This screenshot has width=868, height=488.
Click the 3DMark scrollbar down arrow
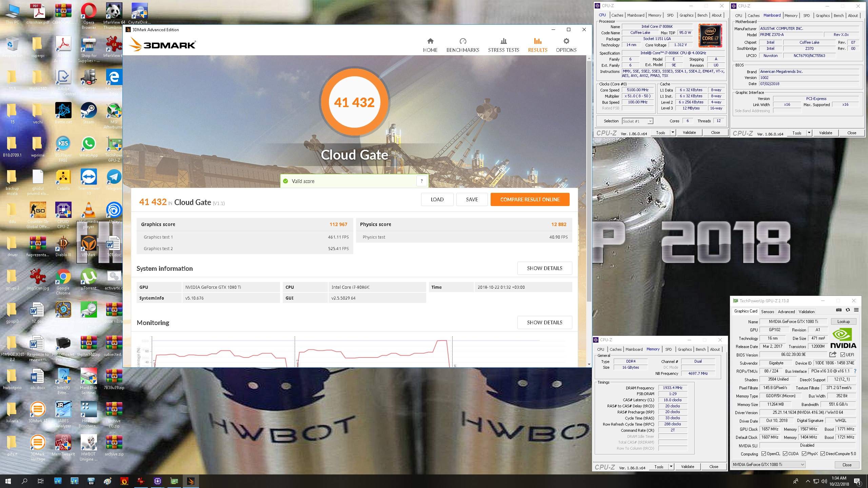589,364
